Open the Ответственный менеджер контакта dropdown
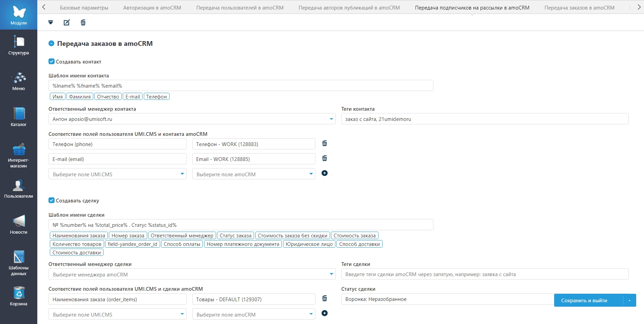This screenshot has height=324, width=644. pyautogui.click(x=192, y=119)
